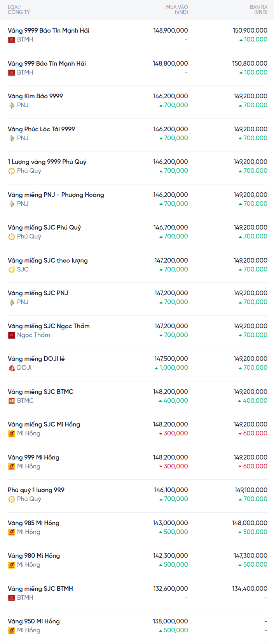The width and height of the screenshot is (274, 644).
Task: Click Mi Hồng logo under Vàng 950 Mi Hồng
Action: [x=12, y=630]
